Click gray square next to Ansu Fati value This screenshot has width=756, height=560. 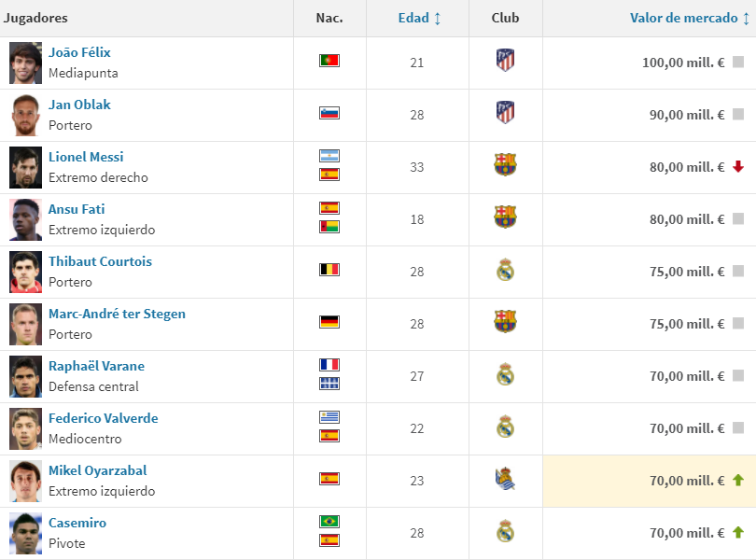[x=737, y=219]
